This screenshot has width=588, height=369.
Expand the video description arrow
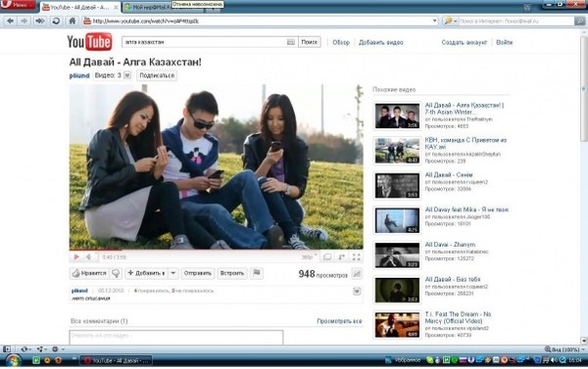coord(357,291)
